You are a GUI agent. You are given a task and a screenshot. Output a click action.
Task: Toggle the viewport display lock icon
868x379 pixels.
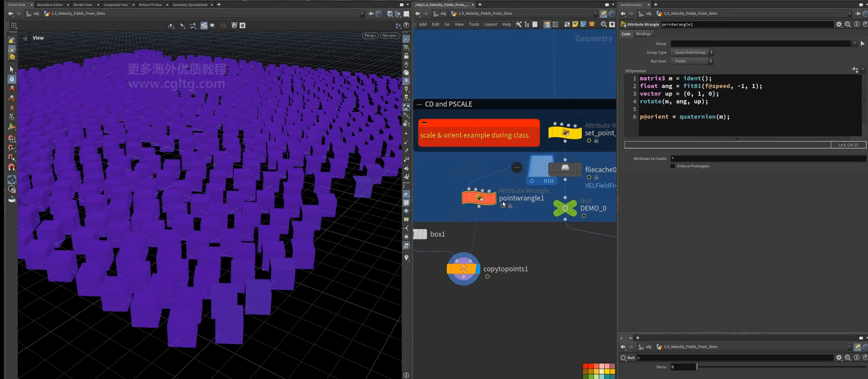click(x=406, y=56)
